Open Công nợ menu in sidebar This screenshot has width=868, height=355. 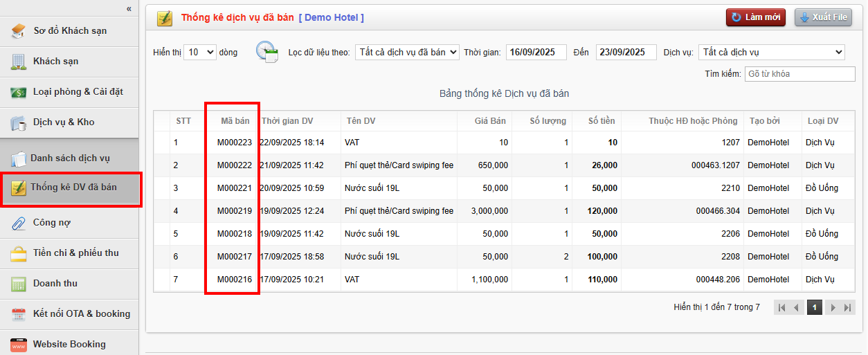(51, 223)
